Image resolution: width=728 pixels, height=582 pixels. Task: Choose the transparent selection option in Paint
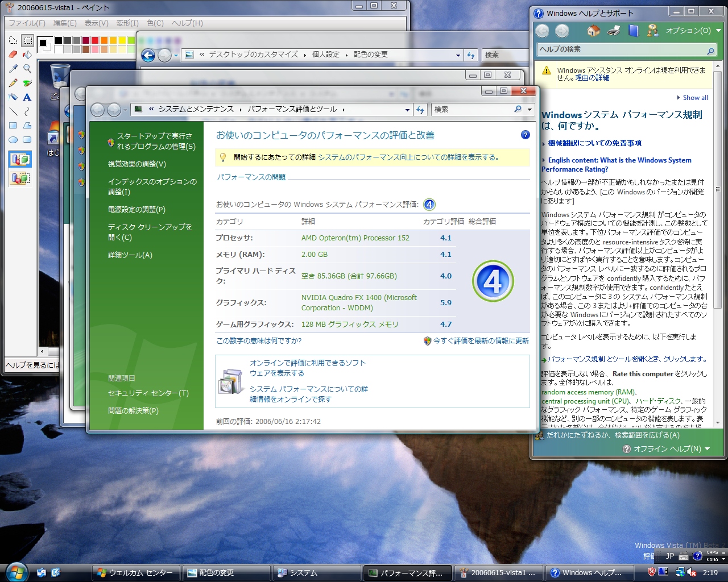coord(20,178)
